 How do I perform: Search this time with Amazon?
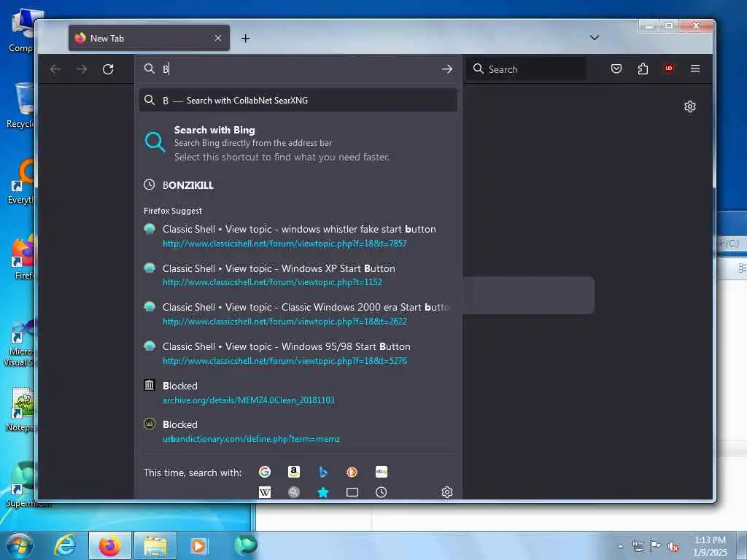(294, 472)
